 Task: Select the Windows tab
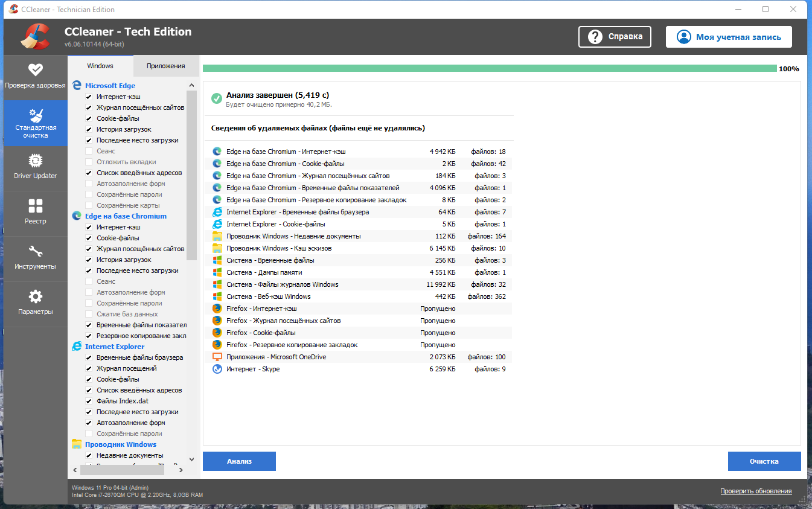coord(100,66)
